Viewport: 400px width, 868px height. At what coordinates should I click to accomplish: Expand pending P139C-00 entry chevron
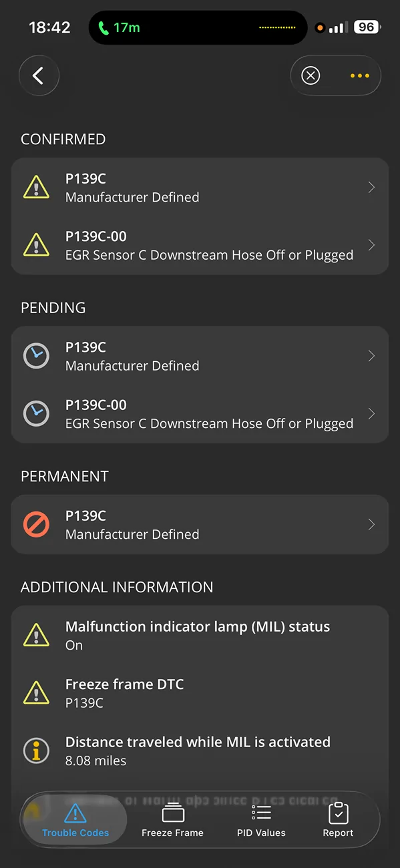click(371, 414)
